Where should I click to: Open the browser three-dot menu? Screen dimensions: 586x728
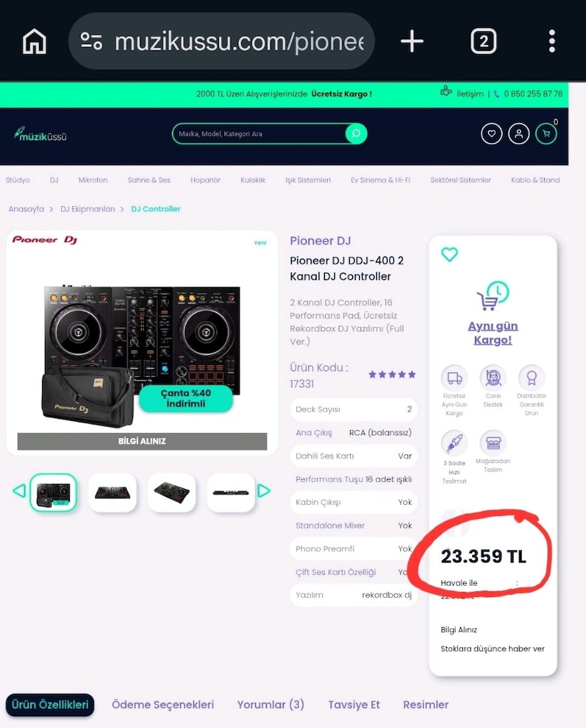552,41
